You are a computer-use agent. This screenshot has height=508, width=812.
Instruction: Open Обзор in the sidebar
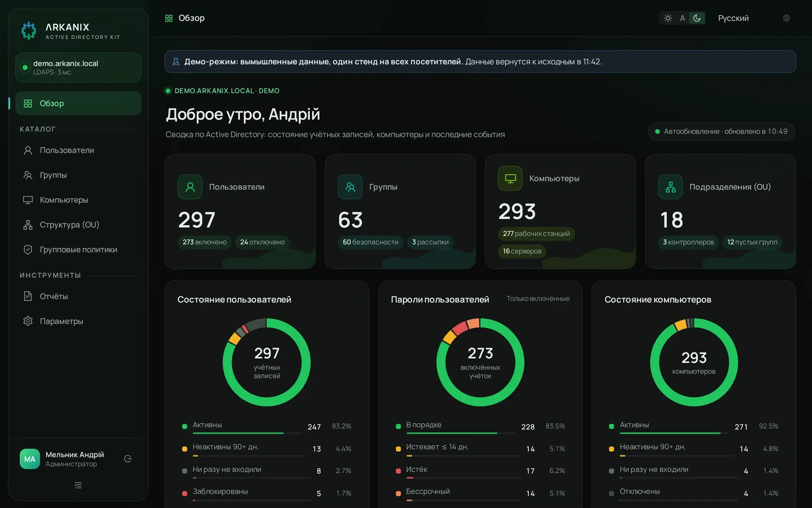(x=78, y=103)
